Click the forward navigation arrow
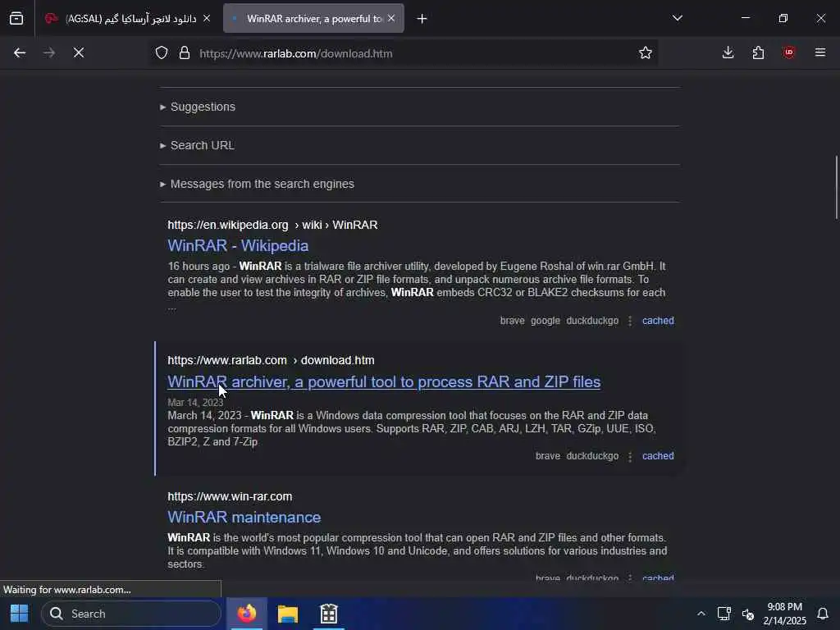Viewport: 840px width, 630px height. pos(49,53)
